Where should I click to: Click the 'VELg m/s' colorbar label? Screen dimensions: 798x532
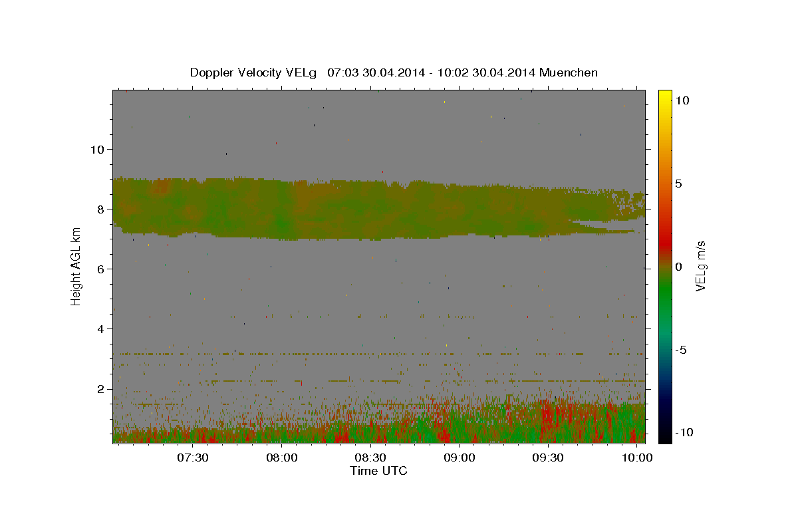coord(700,266)
